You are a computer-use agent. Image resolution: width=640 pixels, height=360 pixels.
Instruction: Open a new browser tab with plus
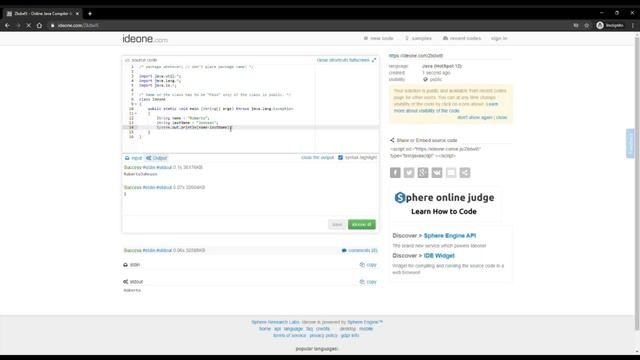click(90, 13)
